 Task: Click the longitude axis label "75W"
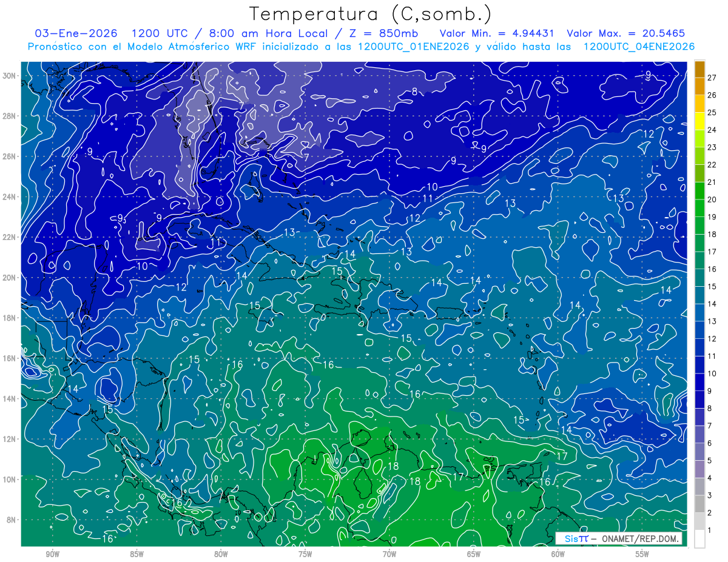click(x=305, y=554)
